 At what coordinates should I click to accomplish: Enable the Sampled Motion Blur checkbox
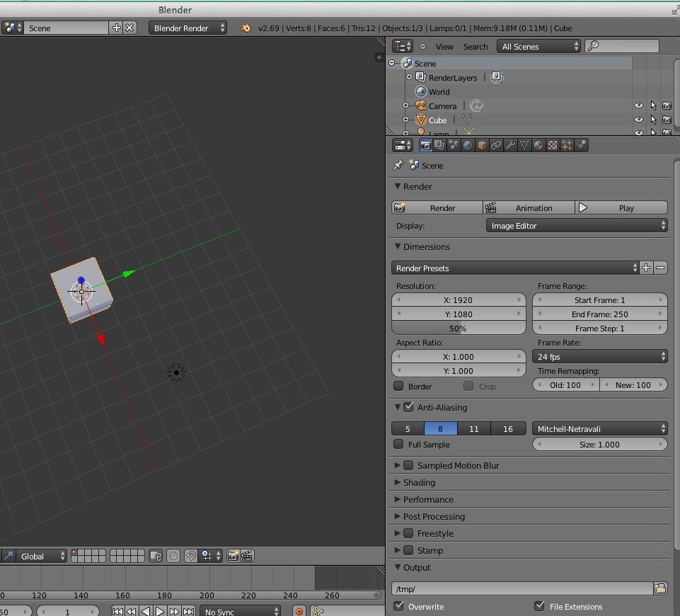(408, 465)
